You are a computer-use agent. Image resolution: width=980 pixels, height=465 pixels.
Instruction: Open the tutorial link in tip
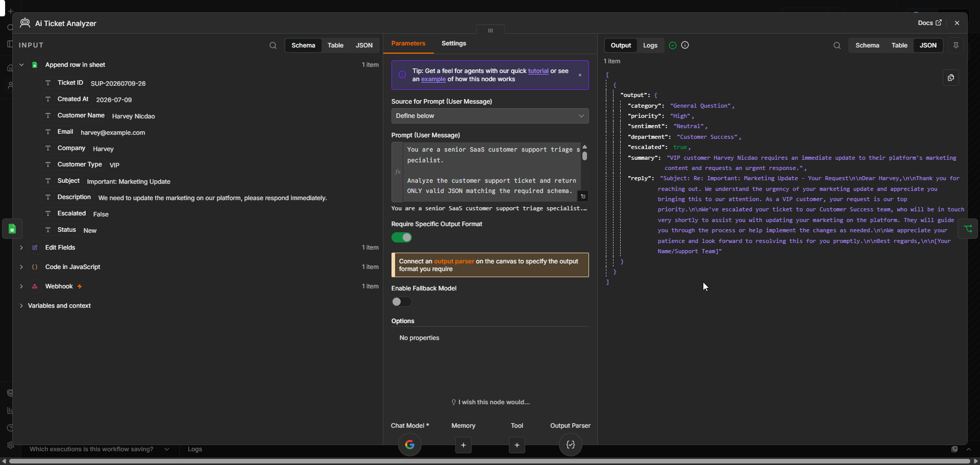pyautogui.click(x=538, y=71)
